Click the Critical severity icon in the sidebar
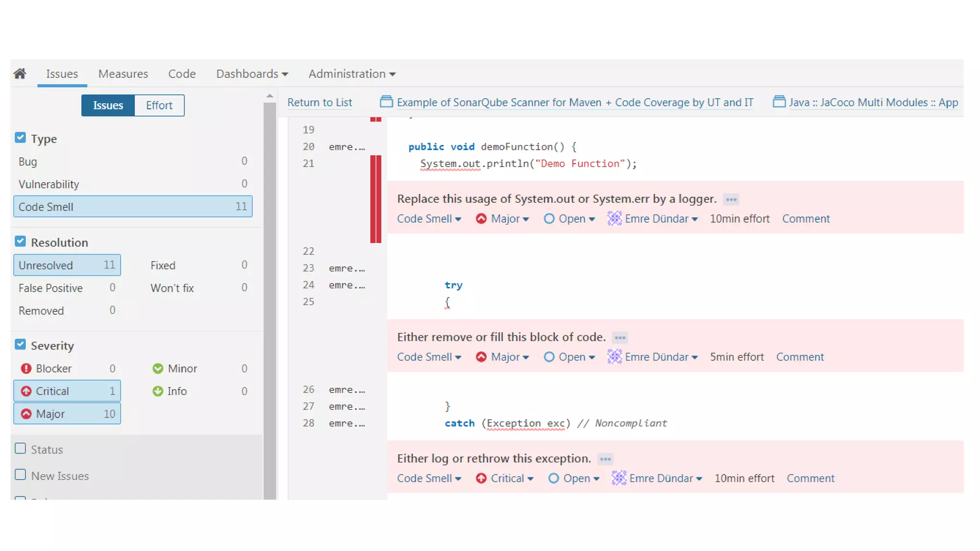980x551 pixels. click(x=26, y=391)
